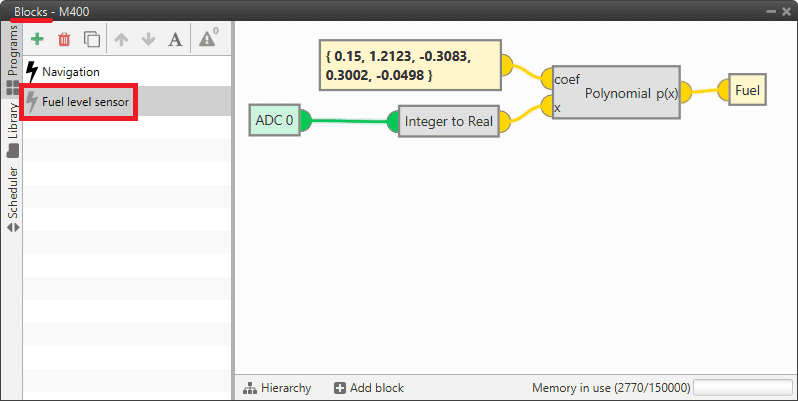Open the warnings triangle icon

pyautogui.click(x=208, y=40)
